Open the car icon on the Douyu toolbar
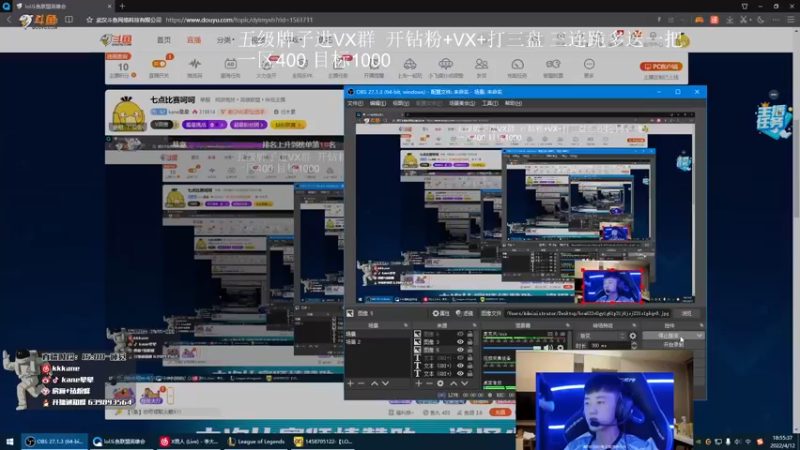 (x=410, y=64)
